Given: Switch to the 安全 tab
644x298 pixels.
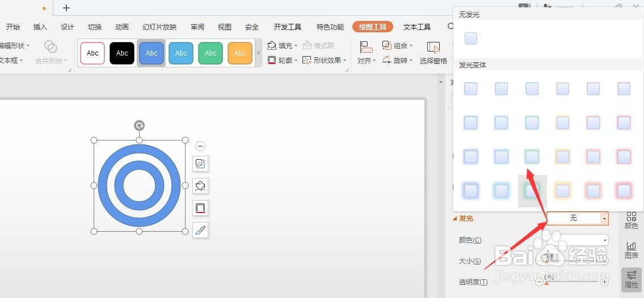Looking at the screenshot, I should 252,27.
